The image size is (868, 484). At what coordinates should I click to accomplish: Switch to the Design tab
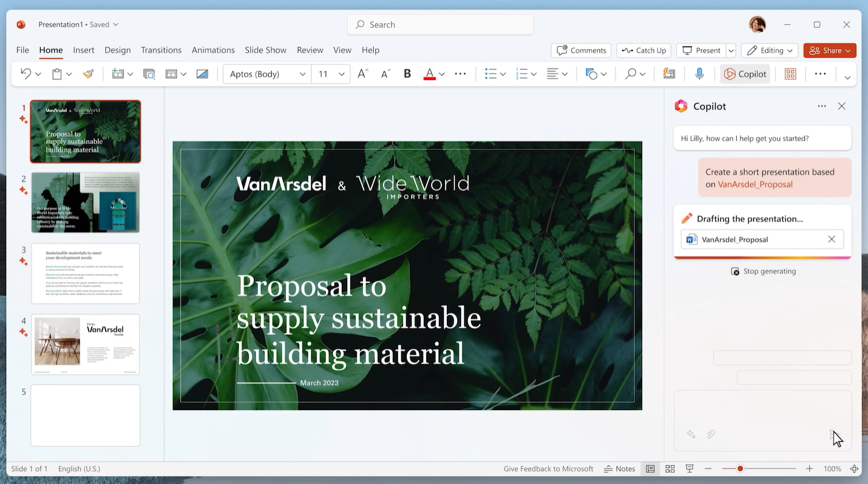point(118,50)
